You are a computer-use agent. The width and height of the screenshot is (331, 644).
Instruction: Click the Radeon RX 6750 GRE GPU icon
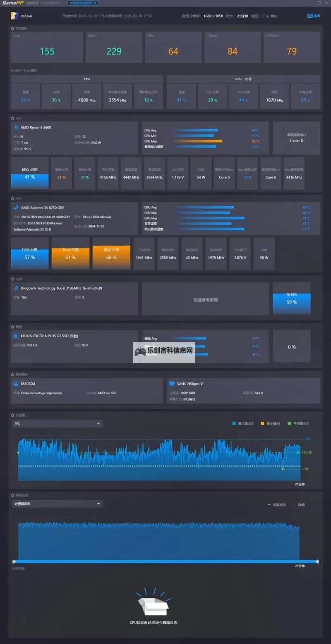click(16, 208)
